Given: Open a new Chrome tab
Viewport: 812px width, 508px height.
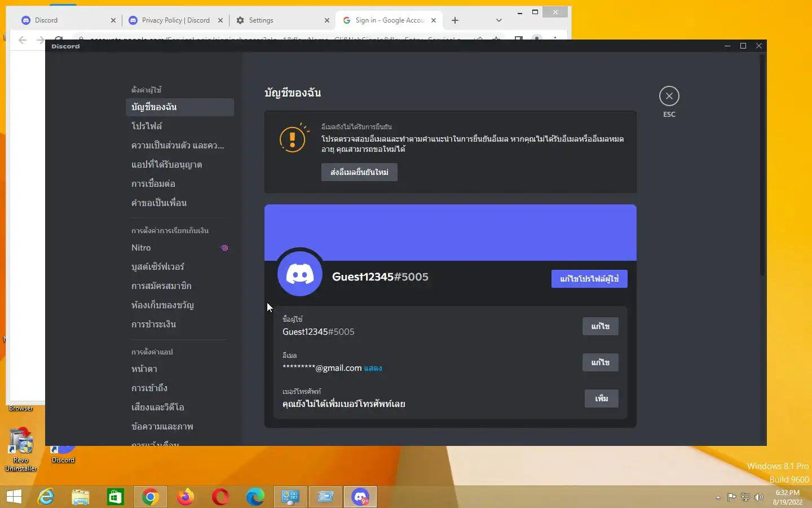Looking at the screenshot, I should [x=455, y=20].
